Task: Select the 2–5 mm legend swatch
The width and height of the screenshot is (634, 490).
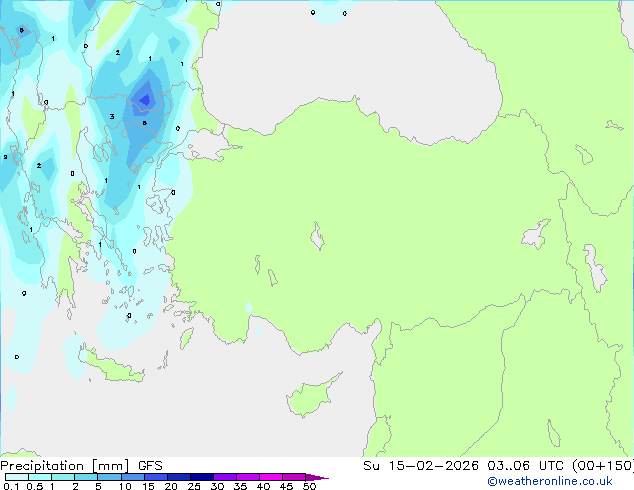Action: (86, 477)
